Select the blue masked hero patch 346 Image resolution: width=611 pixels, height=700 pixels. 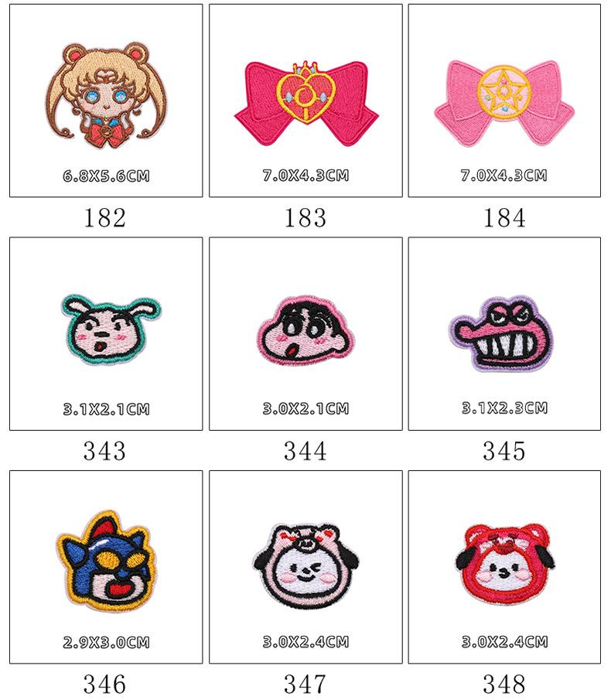(x=107, y=561)
